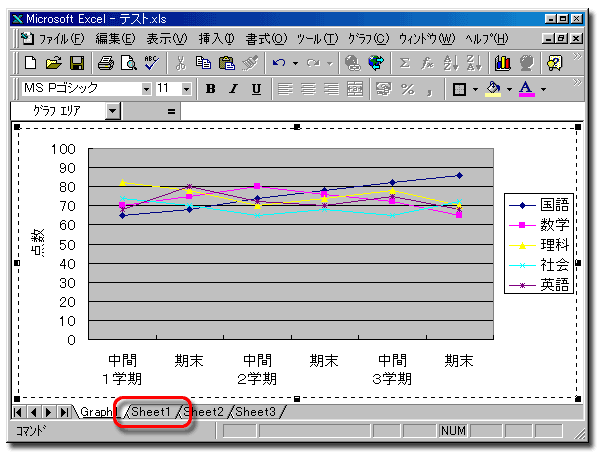Click the Merge and Center icon

click(355, 89)
